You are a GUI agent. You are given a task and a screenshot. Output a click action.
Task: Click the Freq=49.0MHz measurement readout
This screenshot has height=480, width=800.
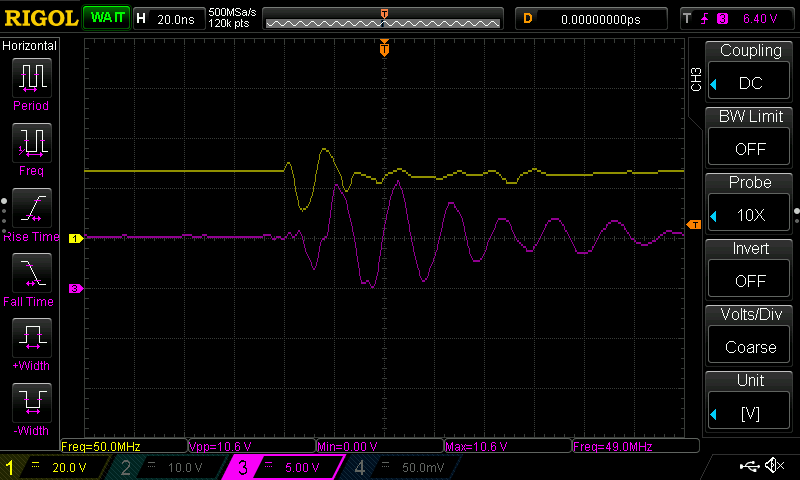[636, 446]
